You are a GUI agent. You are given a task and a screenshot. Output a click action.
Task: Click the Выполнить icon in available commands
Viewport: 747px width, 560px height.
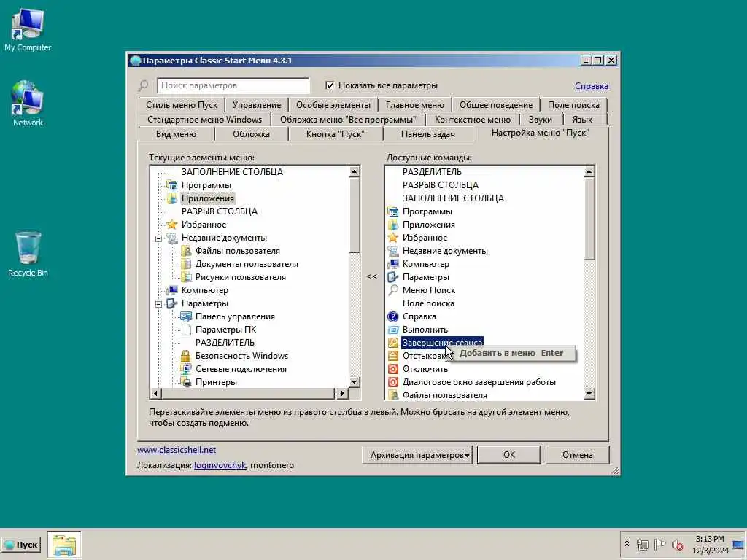[393, 330]
